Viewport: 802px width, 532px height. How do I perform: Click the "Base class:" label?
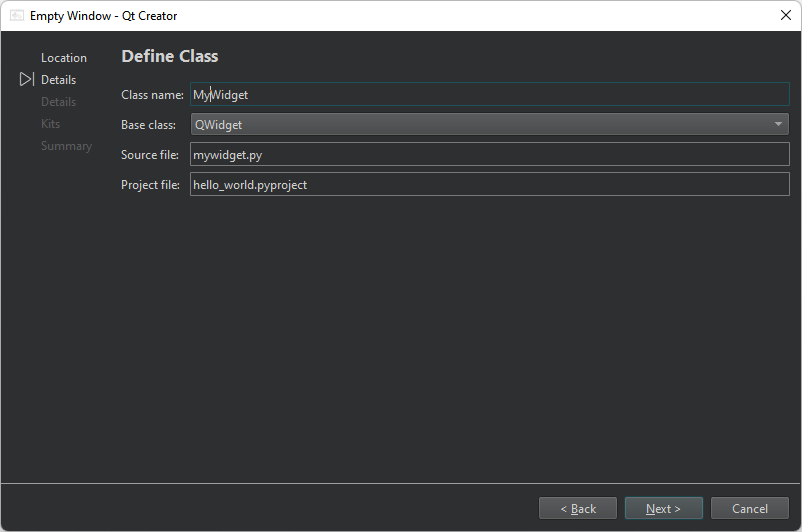149,125
